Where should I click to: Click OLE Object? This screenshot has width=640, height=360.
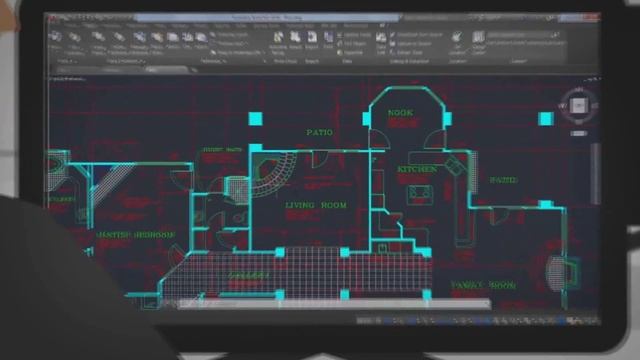(351, 44)
